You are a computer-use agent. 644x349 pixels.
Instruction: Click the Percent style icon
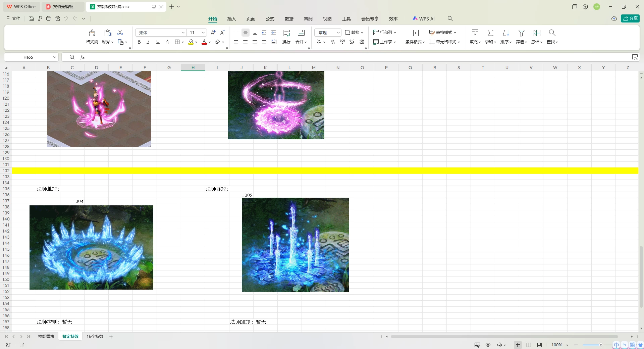333,42
